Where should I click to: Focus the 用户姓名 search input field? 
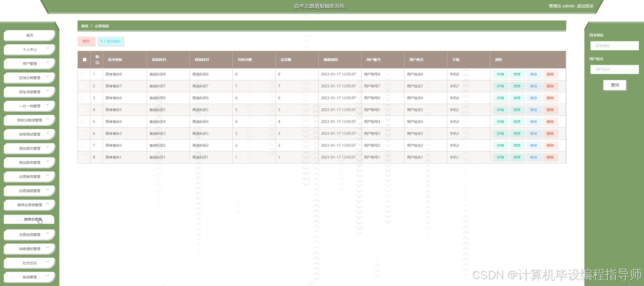(614, 69)
